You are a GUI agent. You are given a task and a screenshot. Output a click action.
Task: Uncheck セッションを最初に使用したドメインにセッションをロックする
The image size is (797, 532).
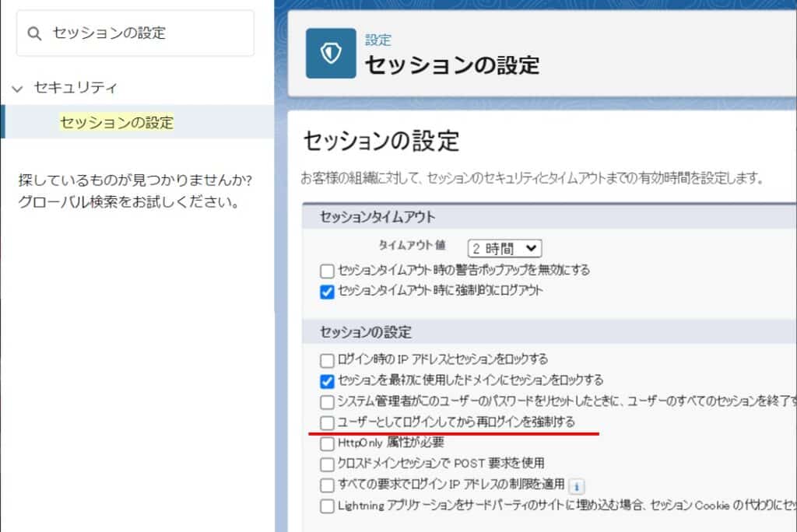(327, 381)
